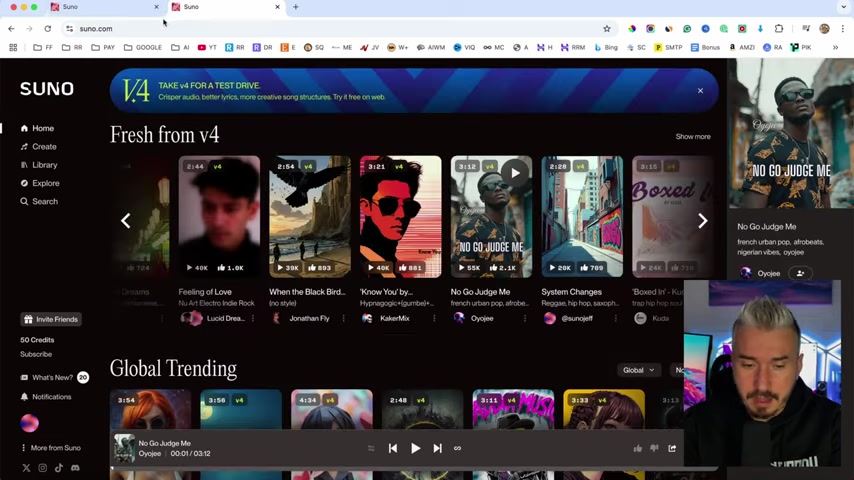Bookmark this page with star icon
The image size is (854, 480).
click(x=607, y=28)
